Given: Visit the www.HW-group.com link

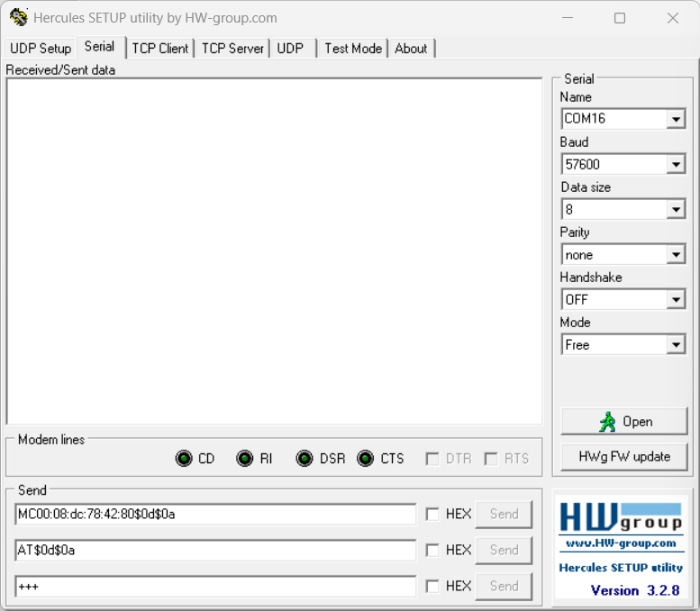Looking at the screenshot, I should pyautogui.click(x=621, y=543).
